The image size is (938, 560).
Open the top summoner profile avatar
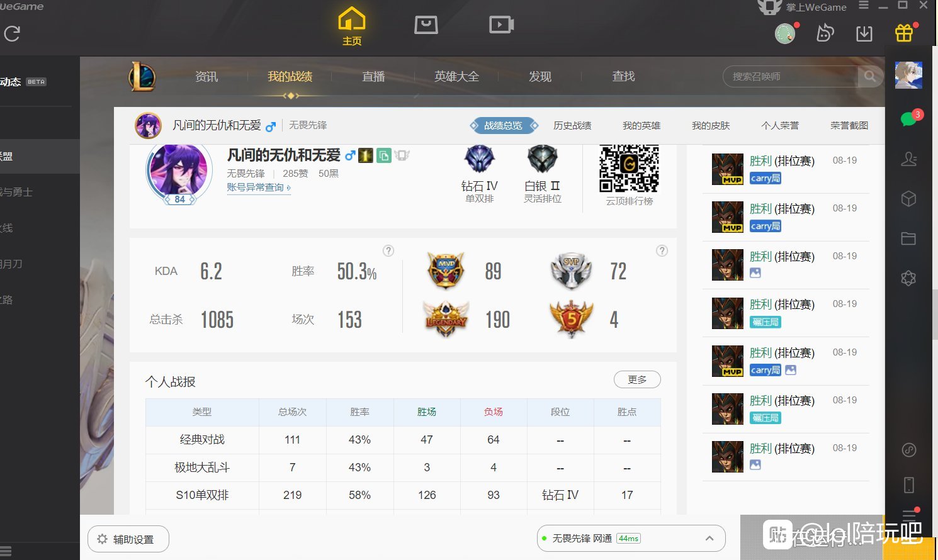(x=149, y=125)
